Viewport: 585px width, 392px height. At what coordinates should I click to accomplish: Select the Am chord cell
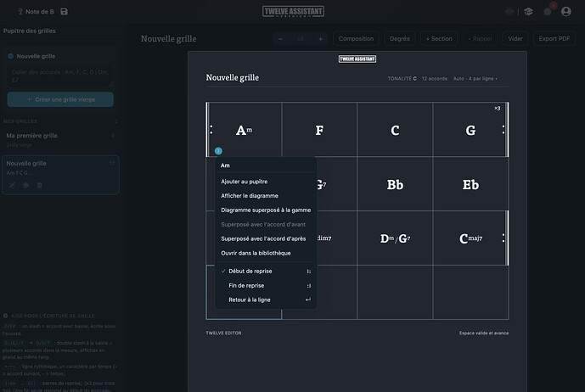coord(244,130)
